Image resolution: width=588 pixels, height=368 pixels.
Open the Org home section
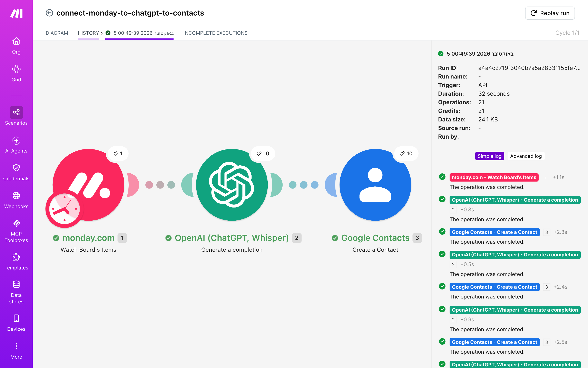[16, 46]
